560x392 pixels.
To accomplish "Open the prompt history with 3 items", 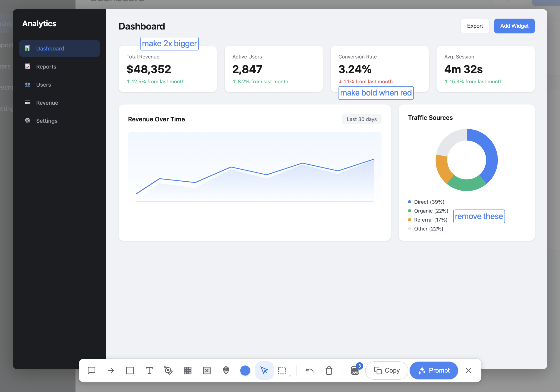I will tap(355, 371).
